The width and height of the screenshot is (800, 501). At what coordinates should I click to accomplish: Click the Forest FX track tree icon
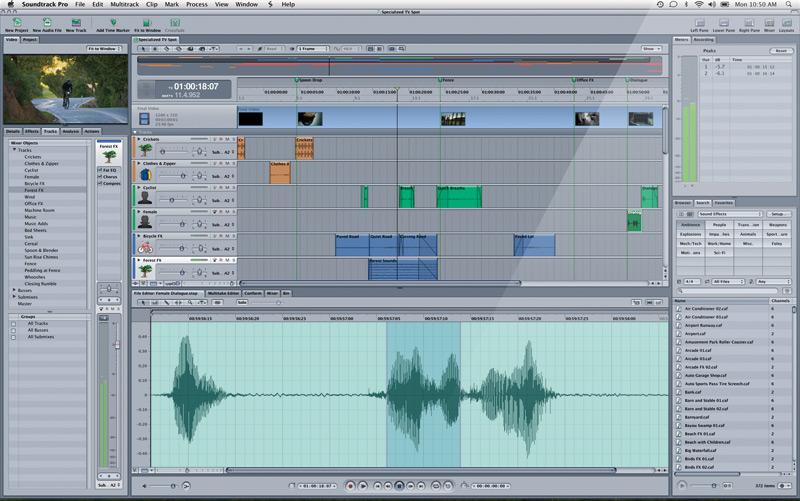[x=145, y=271]
